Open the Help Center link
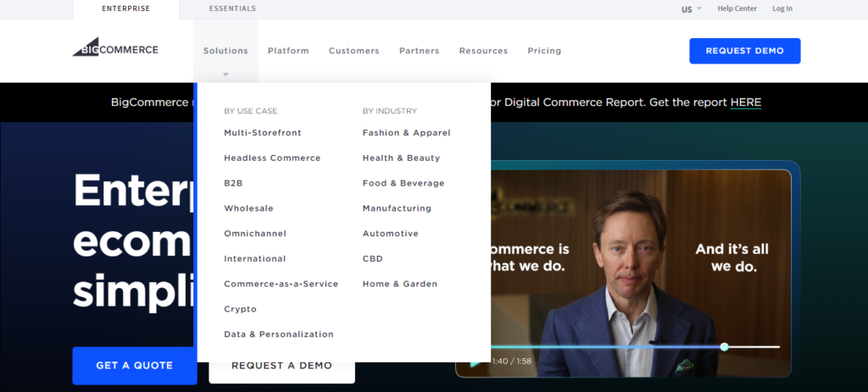The image size is (868, 392). pos(736,9)
